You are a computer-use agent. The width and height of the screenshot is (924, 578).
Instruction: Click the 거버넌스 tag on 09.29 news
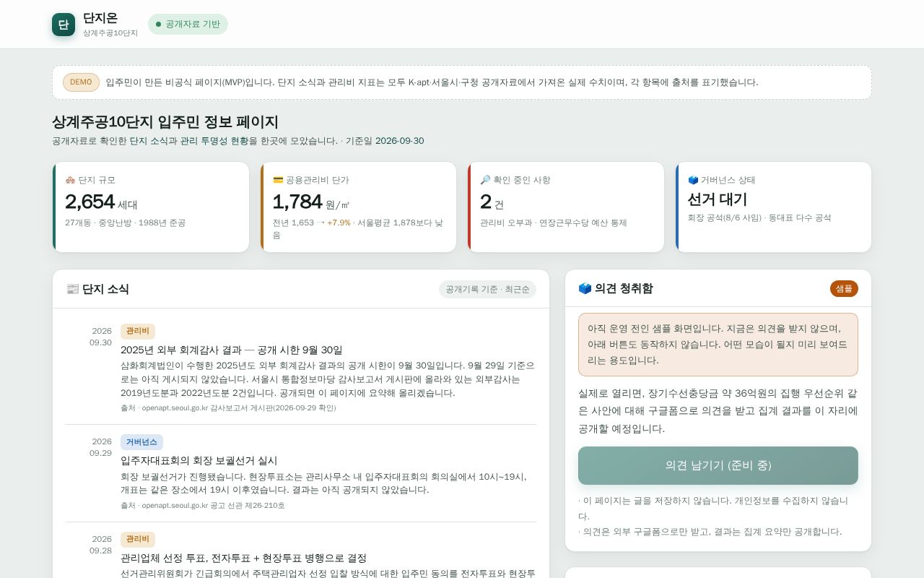point(141,442)
